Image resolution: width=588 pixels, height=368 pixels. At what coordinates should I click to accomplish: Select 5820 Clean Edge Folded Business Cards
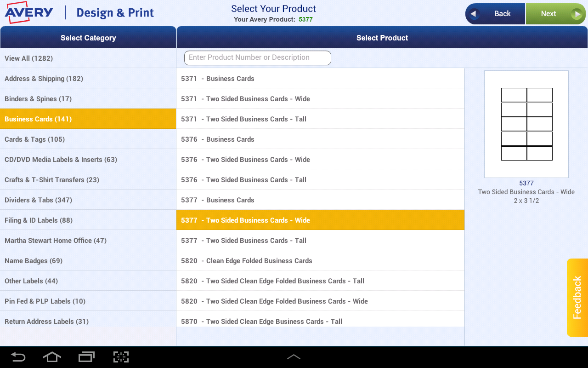(320, 261)
